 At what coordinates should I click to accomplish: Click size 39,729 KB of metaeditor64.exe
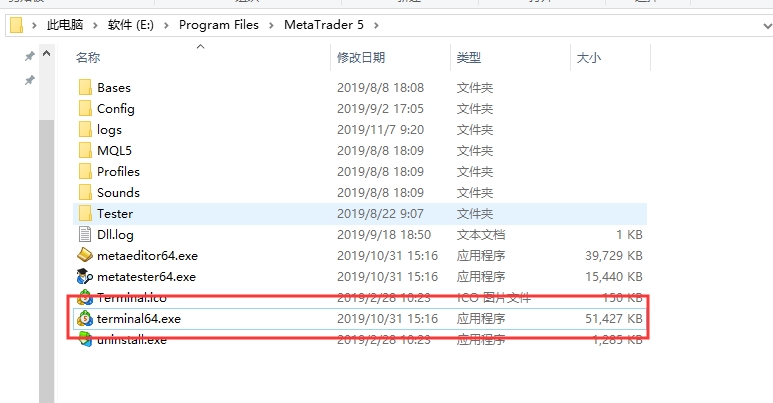click(614, 256)
